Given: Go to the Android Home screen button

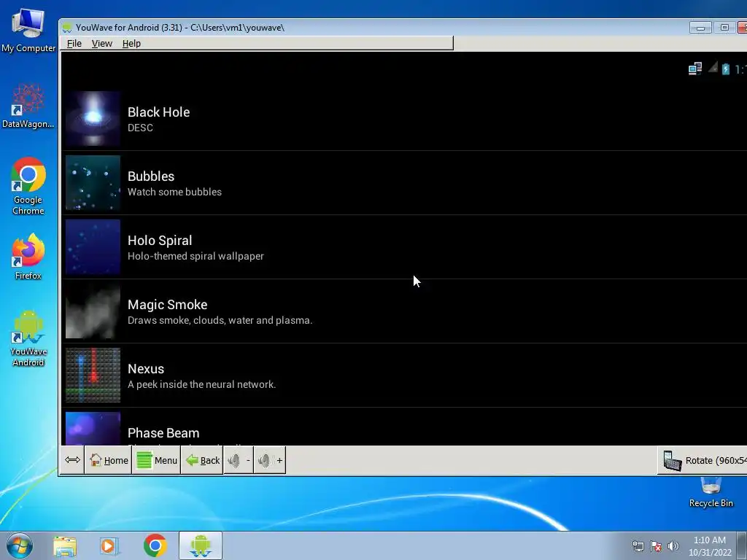Looking at the screenshot, I should point(109,460).
